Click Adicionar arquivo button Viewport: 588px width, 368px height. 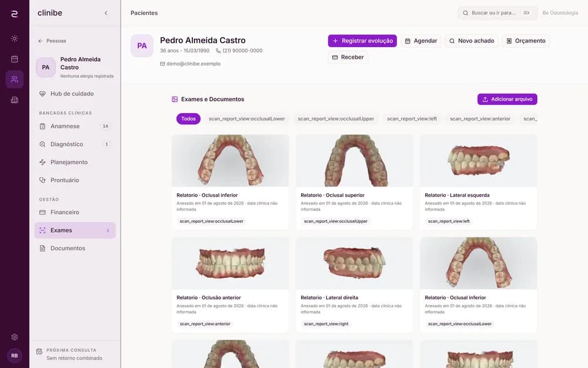pyautogui.click(x=507, y=99)
